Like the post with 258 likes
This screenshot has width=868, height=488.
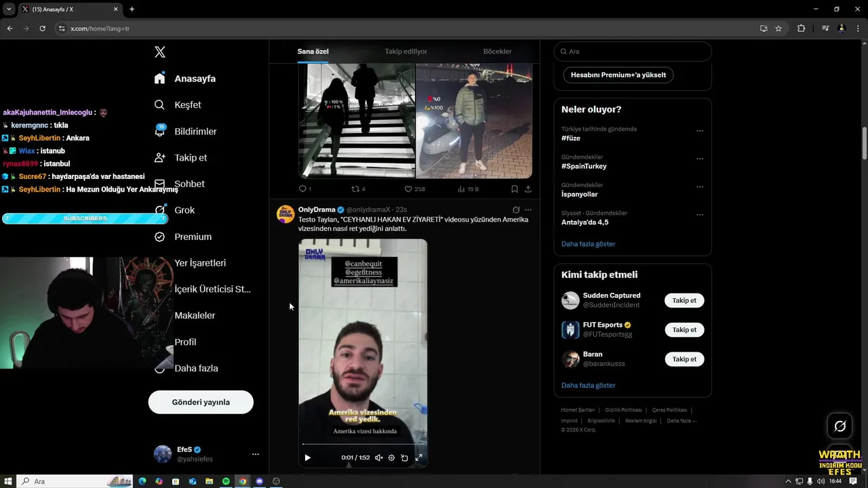pyautogui.click(x=414, y=189)
